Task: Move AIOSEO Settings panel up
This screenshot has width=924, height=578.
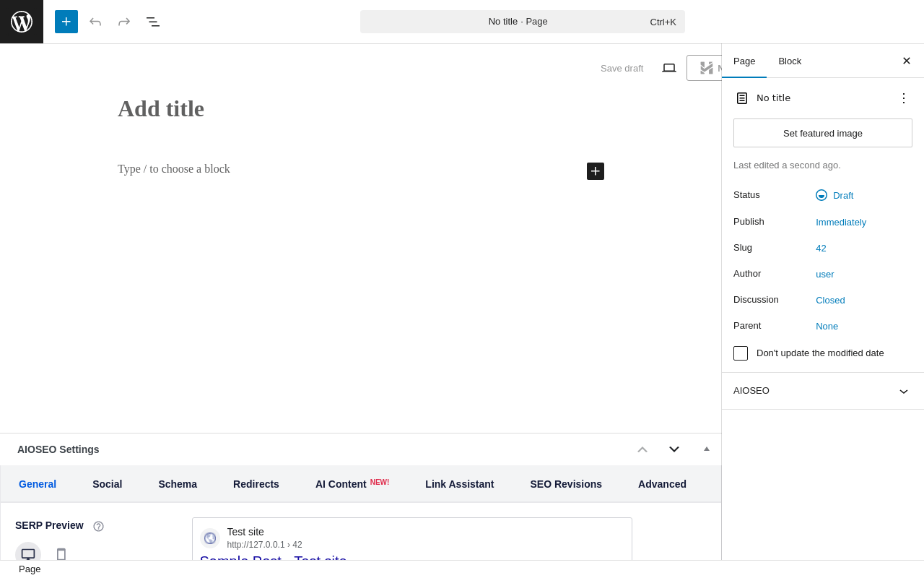Action: tap(642, 449)
